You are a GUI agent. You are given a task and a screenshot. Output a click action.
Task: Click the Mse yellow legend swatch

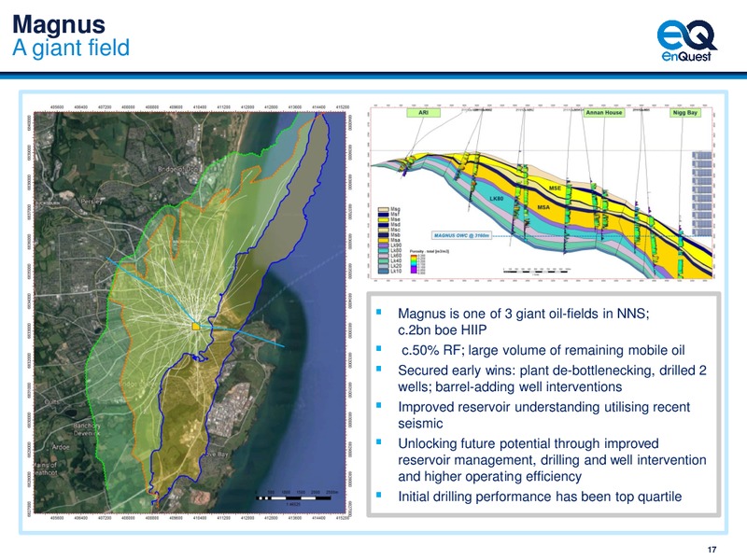pos(383,219)
